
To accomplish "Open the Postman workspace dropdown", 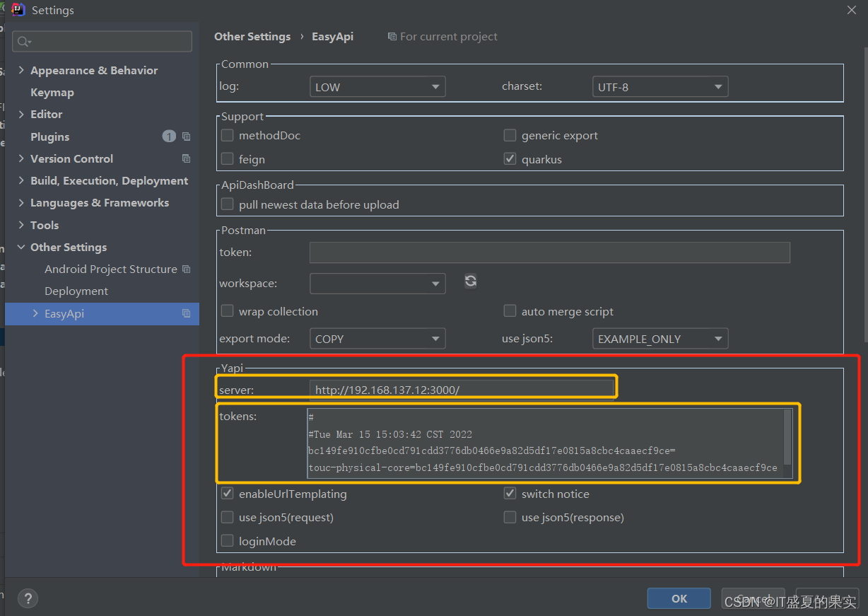I will (x=377, y=284).
